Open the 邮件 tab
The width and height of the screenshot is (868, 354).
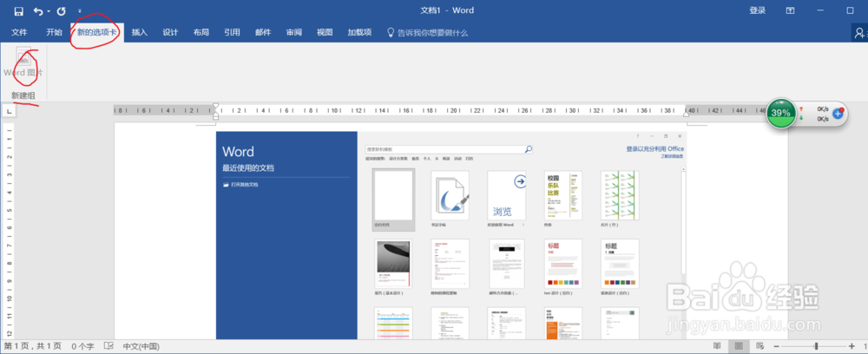click(x=263, y=33)
